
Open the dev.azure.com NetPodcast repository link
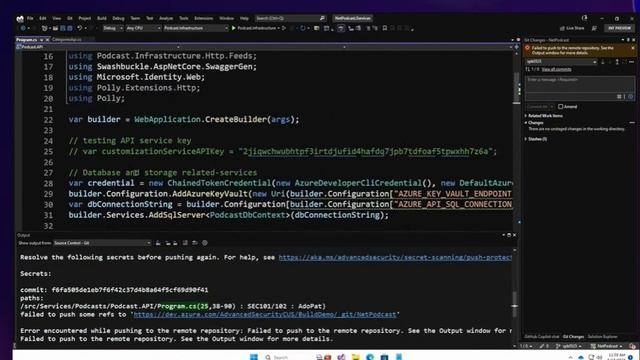264,314
